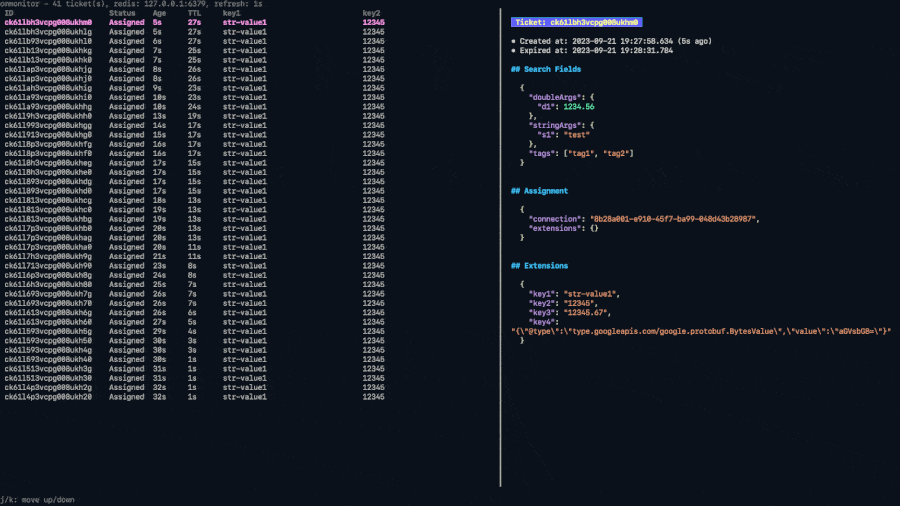Select ticket row ck61l593vcpg000ukh50
The image size is (900, 506).
[195, 341]
